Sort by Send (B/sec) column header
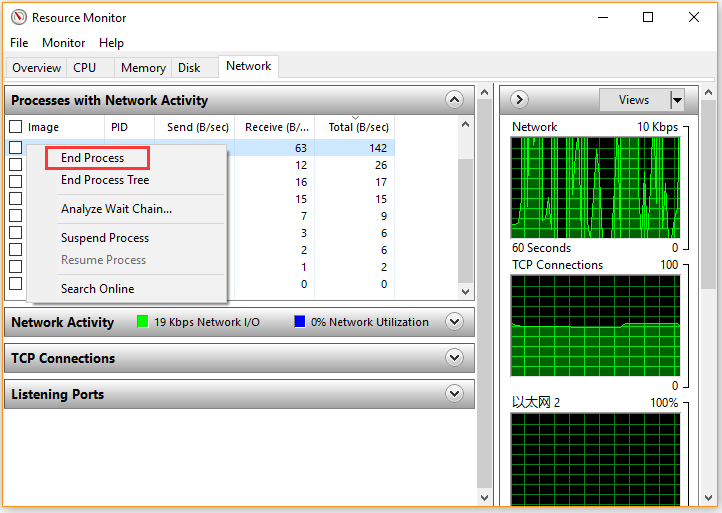Image resolution: width=722 pixels, height=513 pixels. click(195, 127)
